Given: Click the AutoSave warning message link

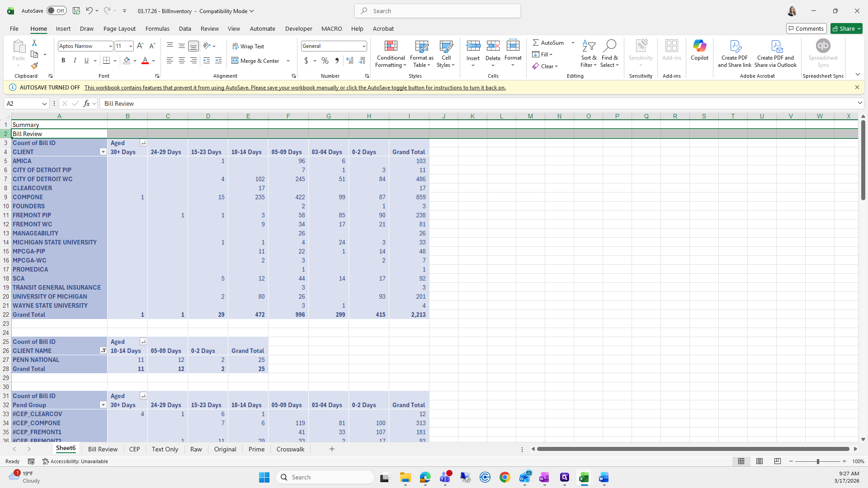Looking at the screenshot, I should [x=295, y=88].
